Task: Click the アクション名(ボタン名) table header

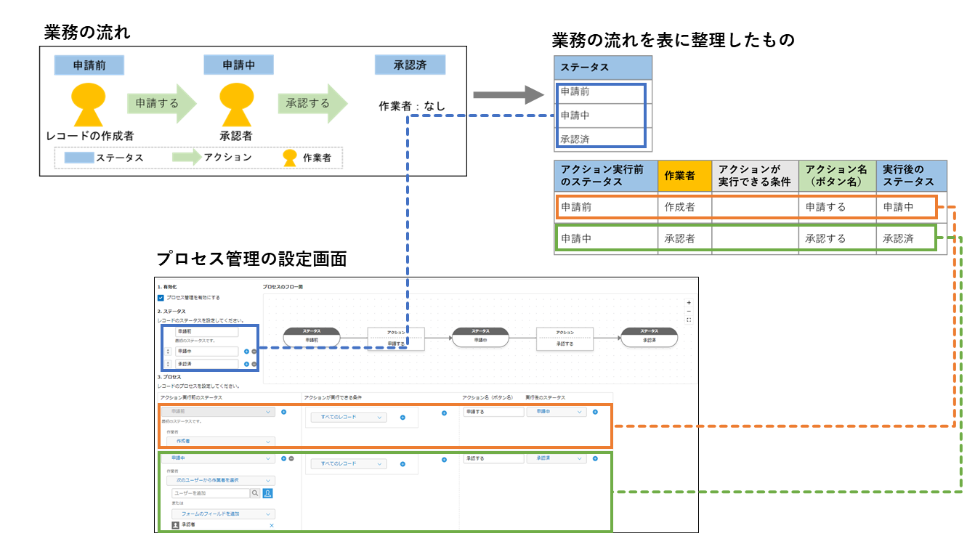Action: click(x=837, y=176)
